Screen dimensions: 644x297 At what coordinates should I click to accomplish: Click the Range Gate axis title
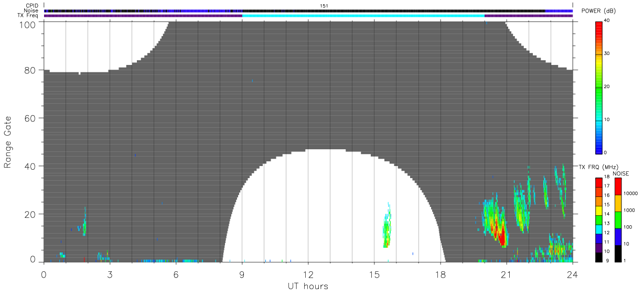(8, 142)
